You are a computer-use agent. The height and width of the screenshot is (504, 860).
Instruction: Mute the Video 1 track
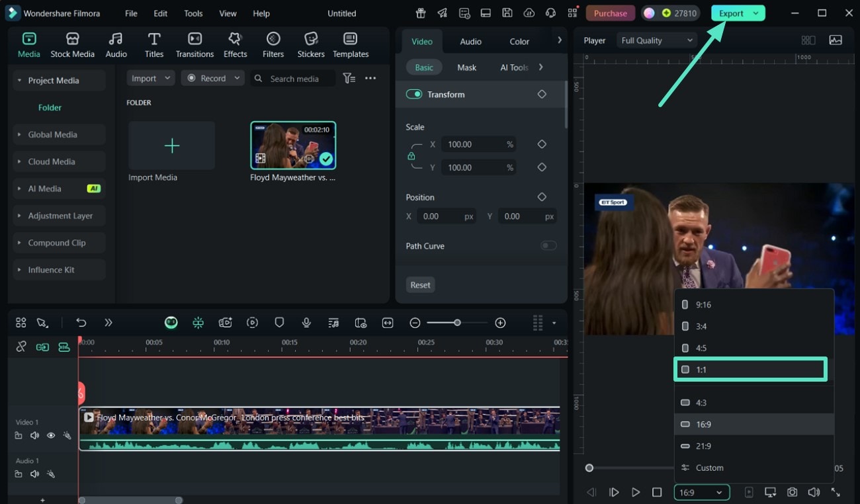pos(34,436)
